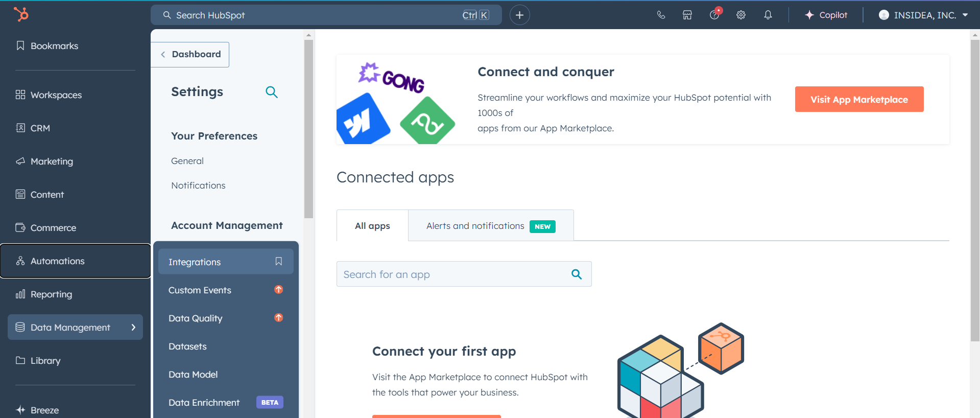The image size is (980, 418).
Task: Expand the Data Management chevron arrow
Action: coord(133,327)
